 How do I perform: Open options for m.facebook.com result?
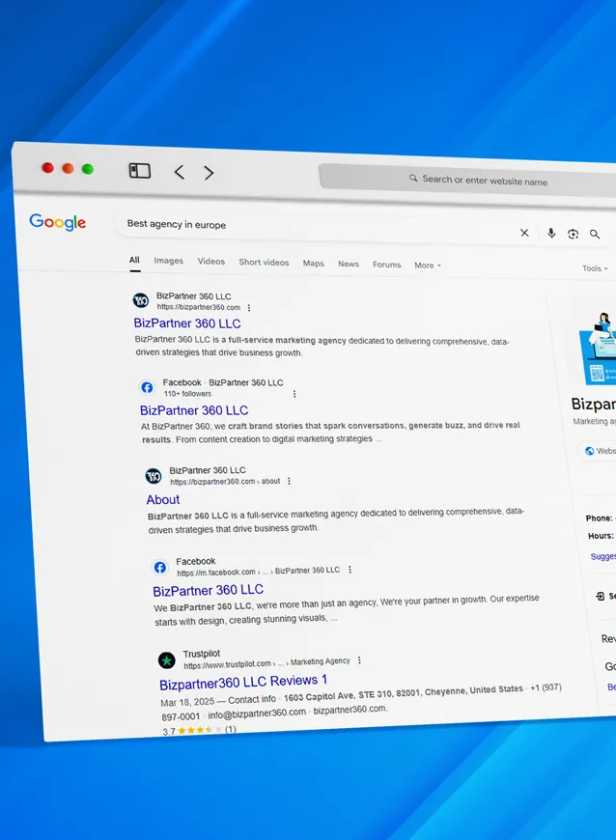click(350, 570)
